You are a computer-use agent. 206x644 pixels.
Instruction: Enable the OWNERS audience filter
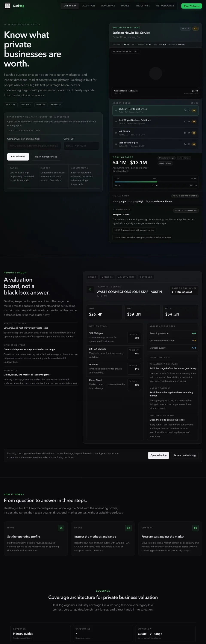(x=41, y=105)
